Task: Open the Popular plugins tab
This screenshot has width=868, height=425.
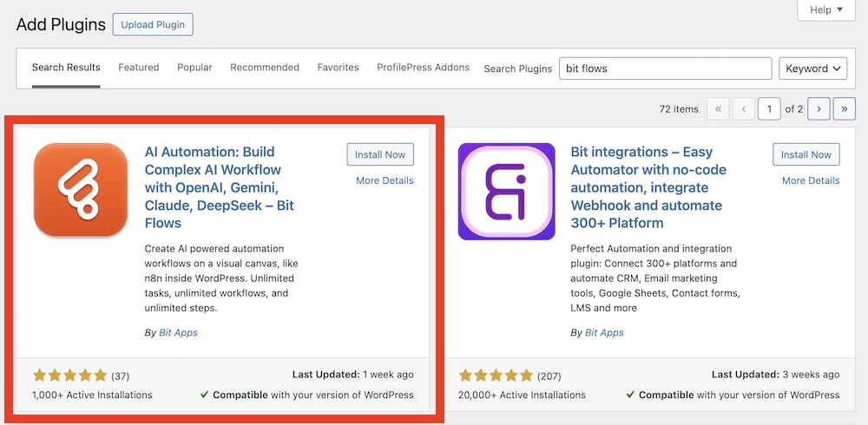Action: (x=194, y=68)
